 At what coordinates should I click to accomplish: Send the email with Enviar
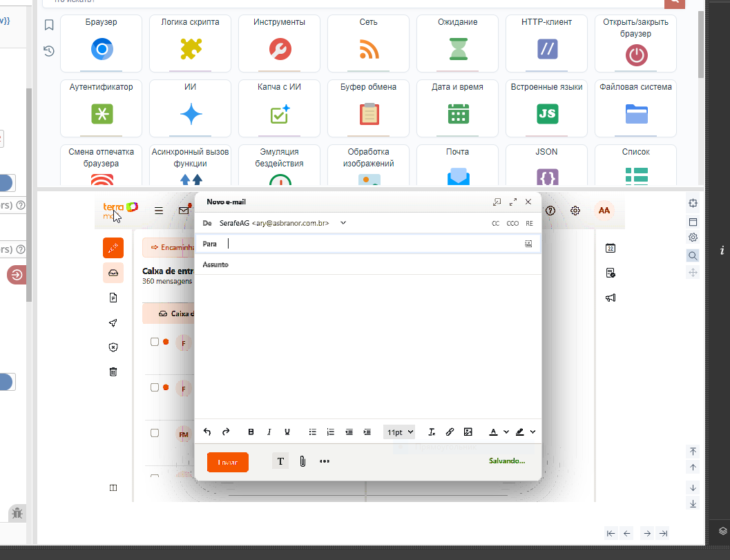(x=228, y=462)
